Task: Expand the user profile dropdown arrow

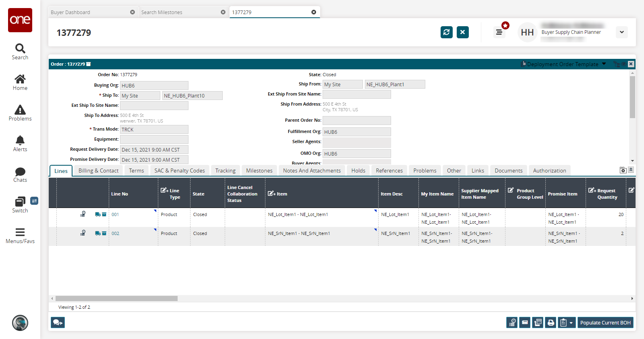Action: point(621,32)
